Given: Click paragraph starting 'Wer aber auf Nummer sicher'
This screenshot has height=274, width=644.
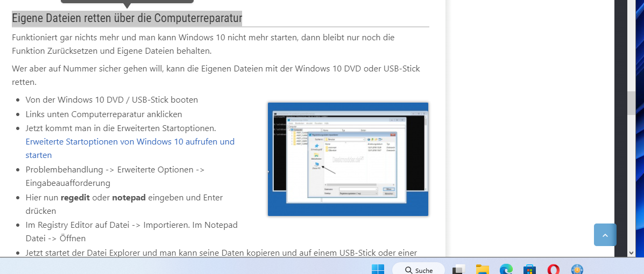Looking at the screenshot, I should pyautogui.click(x=216, y=75).
